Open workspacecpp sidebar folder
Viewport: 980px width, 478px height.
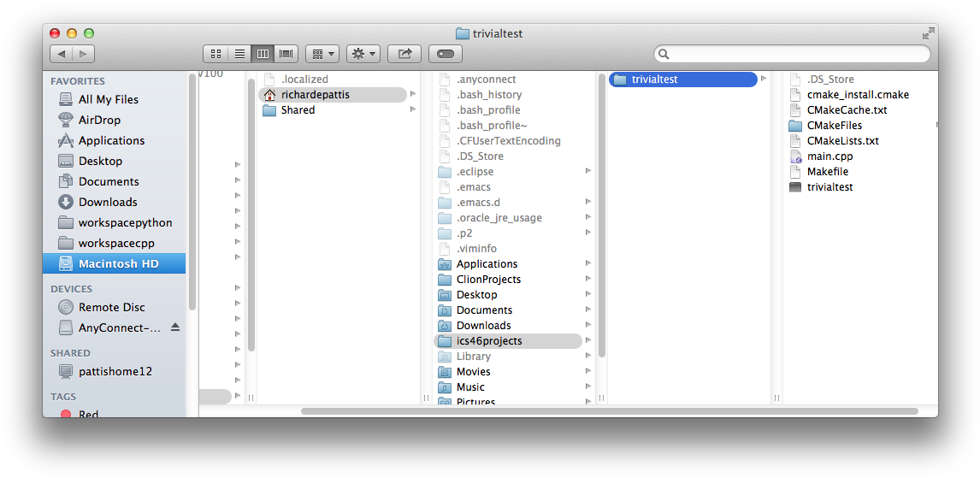115,244
